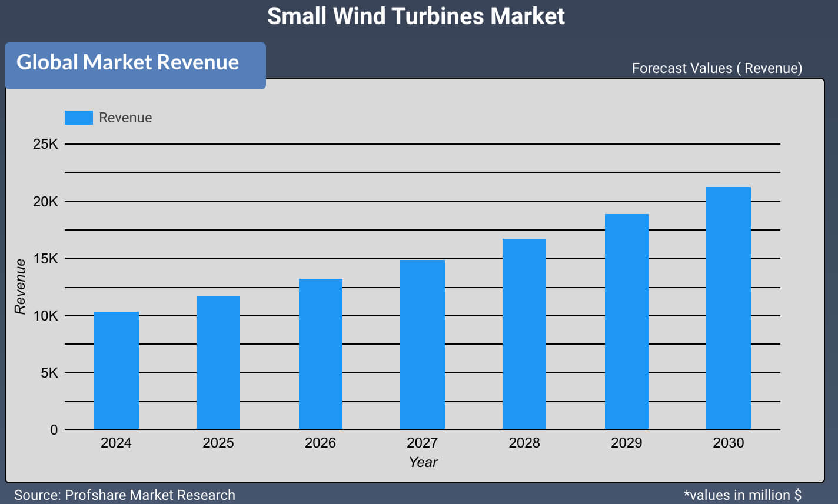Select the 2030 revenue bar
This screenshot has width=838, height=504.
coord(729,308)
